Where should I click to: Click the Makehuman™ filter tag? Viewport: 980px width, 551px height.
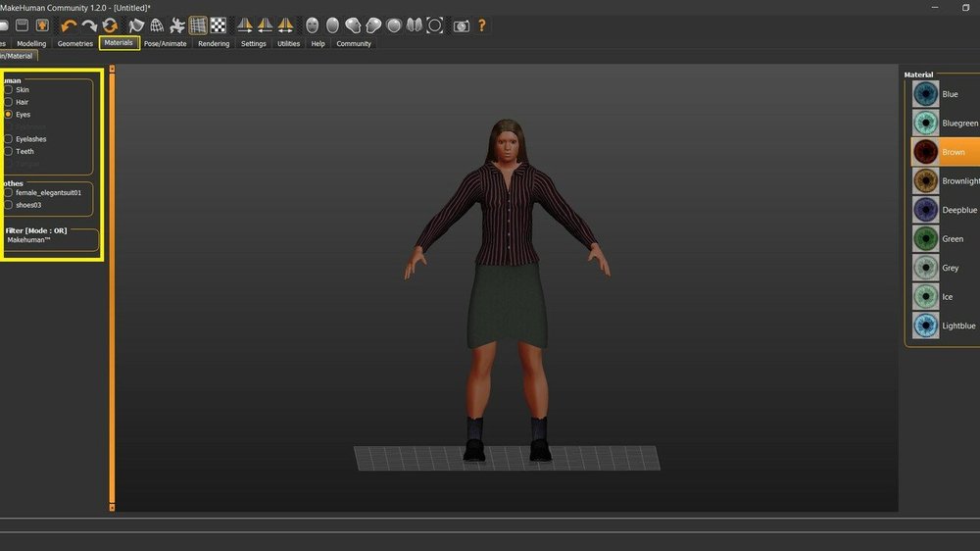tap(27, 240)
